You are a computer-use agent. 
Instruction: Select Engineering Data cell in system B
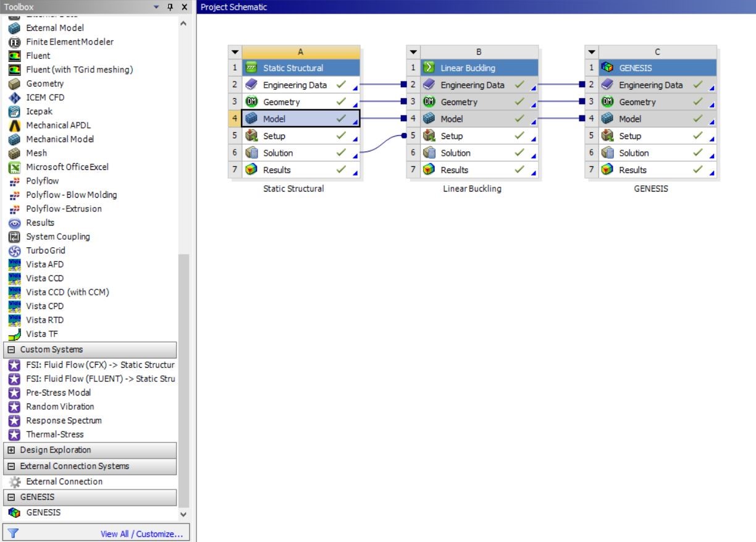point(479,85)
